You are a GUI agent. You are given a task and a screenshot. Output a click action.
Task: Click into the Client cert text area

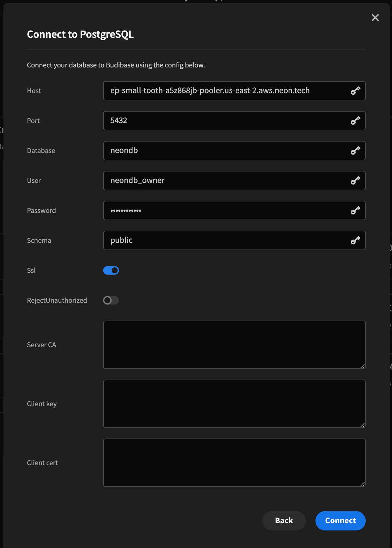(234, 463)
